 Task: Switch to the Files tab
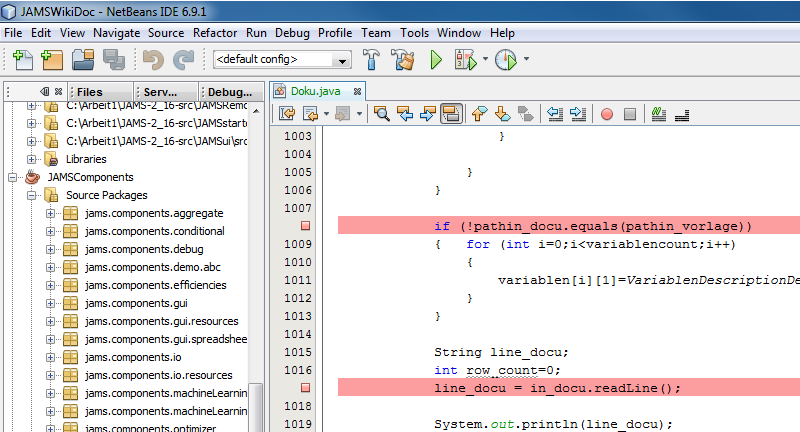[x=89, y=91]
